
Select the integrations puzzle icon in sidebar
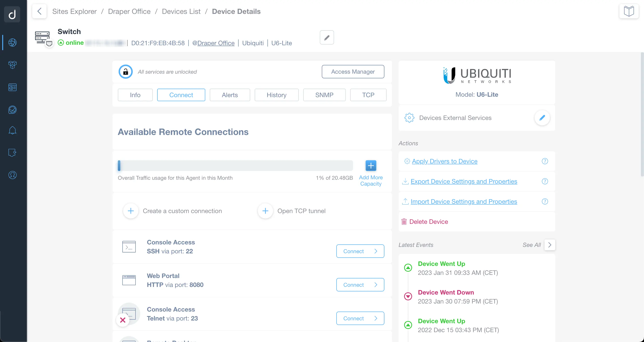coord(12,153)
